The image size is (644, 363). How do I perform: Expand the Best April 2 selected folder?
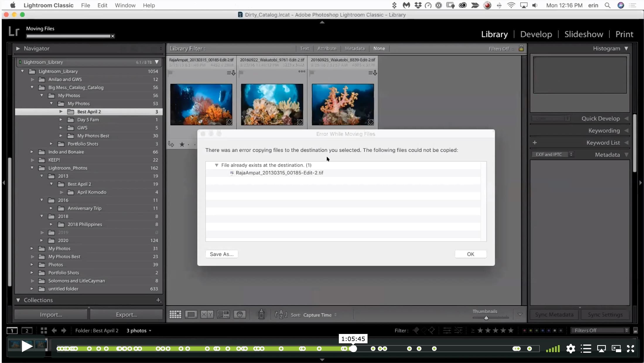coord(61,111)
